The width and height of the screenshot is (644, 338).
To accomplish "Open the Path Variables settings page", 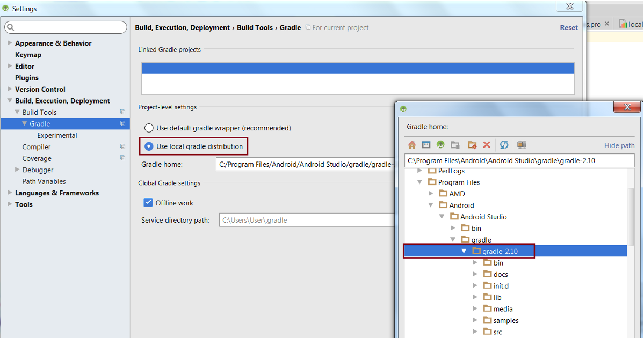I will [x=44, y=181].
